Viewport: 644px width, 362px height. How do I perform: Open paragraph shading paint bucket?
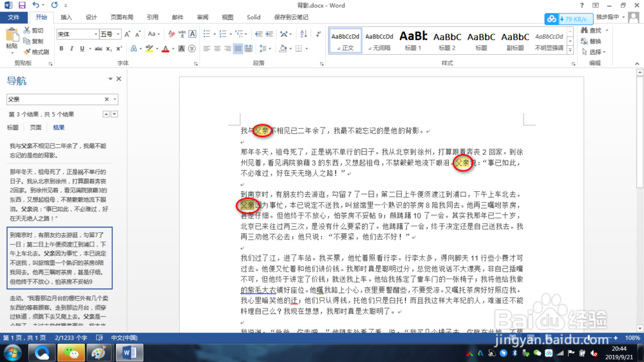click(283, 48)
